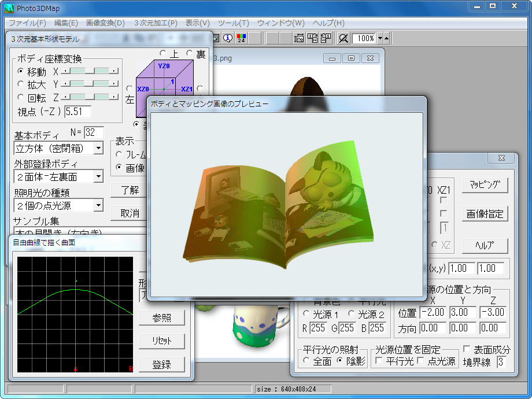Click the Photo3DMap application icon in title bar
Viewport: 532px width, 399px height.
pos(9,8)
